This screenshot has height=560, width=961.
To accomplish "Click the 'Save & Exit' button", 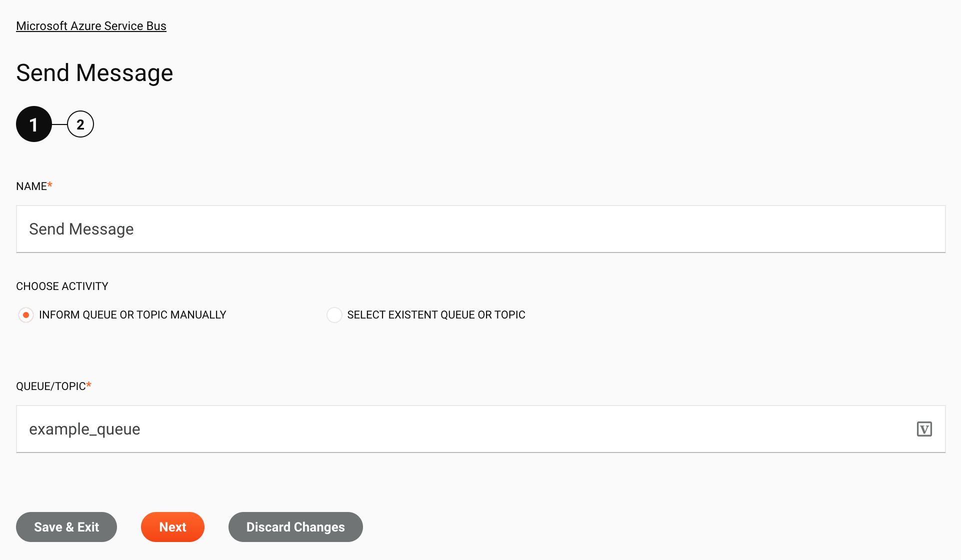I will click(x=66, y=526).
